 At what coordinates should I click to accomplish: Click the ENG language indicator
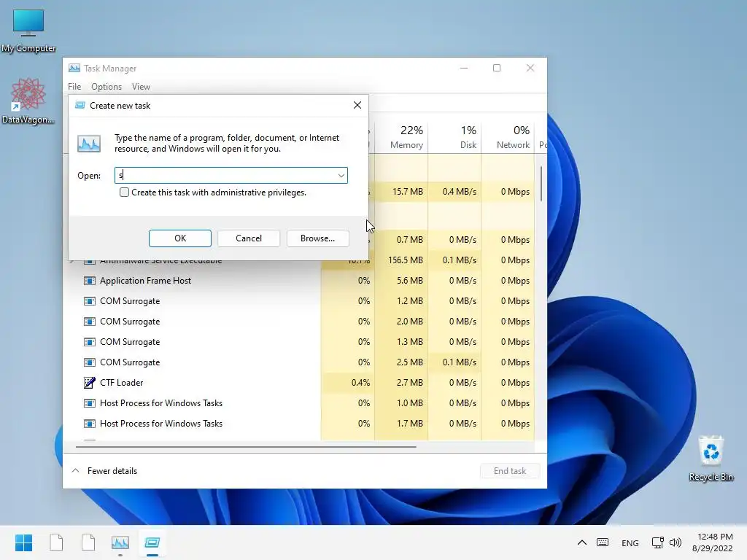click(x=630, y=542)
